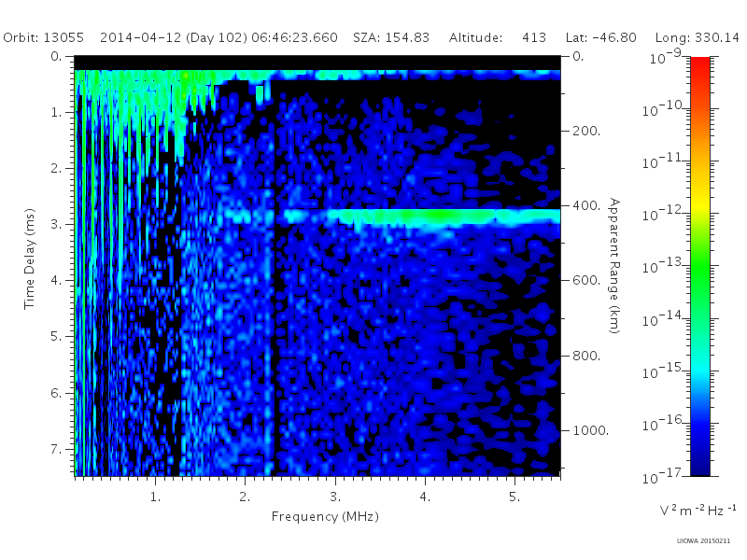Click the SZA: 154.83 value
This screenshot has width=747, height=560.
tap(391, 37)
